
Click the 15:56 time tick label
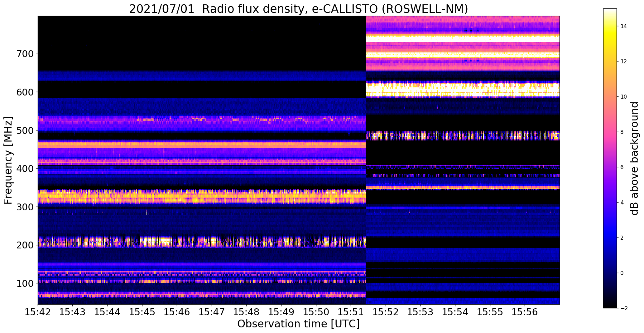(x=525, y=311)
